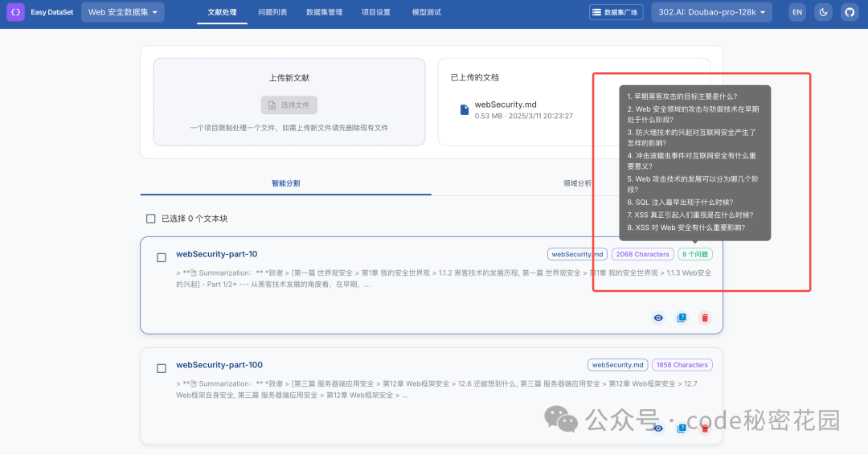868x455 pixels.
Task: Delete the webSecurity-part-100 text chunk
Action: pyautogui.click(x=705, y=428)
